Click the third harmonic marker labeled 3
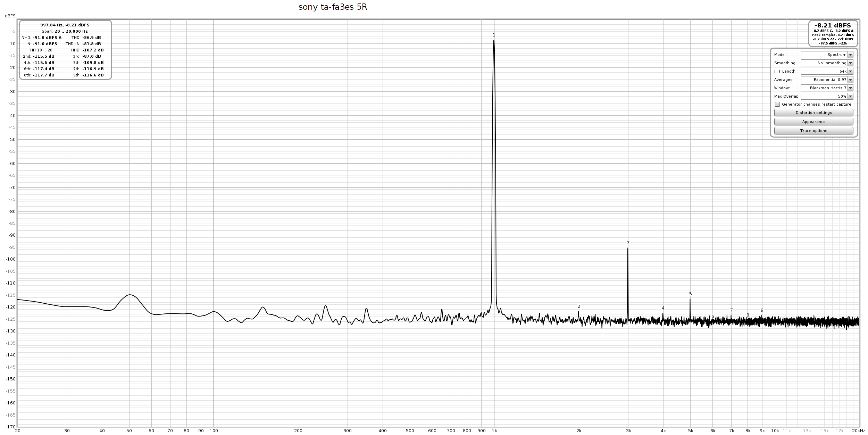The image size is (868, 435). pos(628,243)
